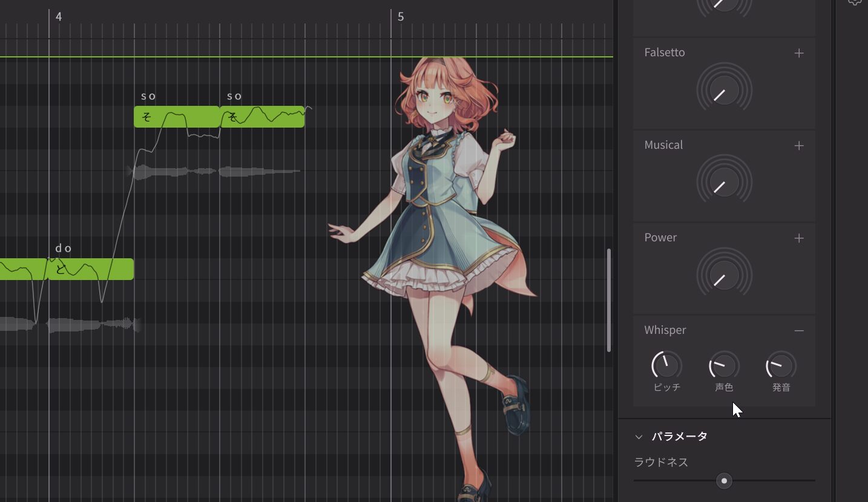Click the Power knob
Image resolution: width=868 pixels, height=502 pixels.
click(724, 275)
